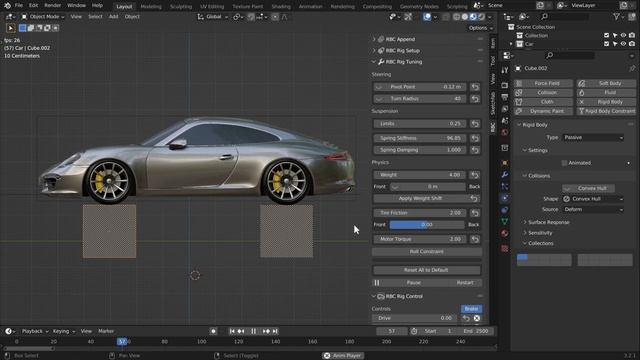640x360 pixels.
Task: Click the X icon next to Drive
Action: point(477,318)
